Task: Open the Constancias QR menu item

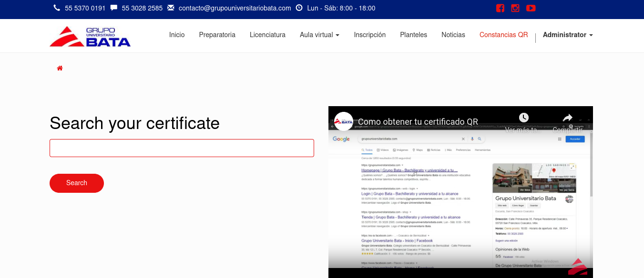Action: pyautogui.click(x=504, y=35)
